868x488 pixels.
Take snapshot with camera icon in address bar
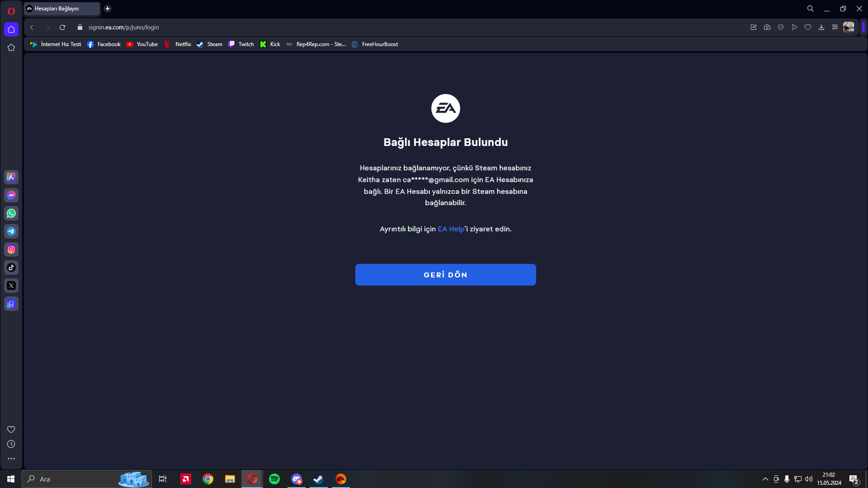[x=767, y=27]
